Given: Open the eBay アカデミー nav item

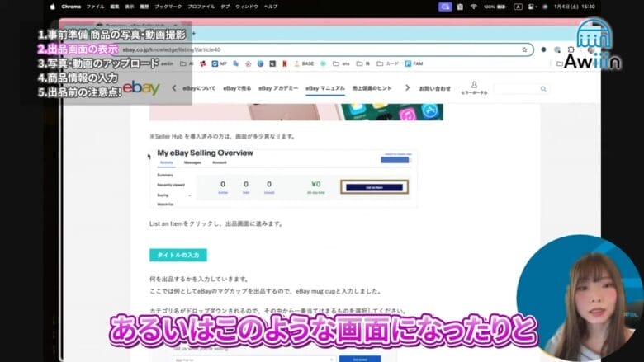Looking at the screenshot, I should click(x=278, y=88).
